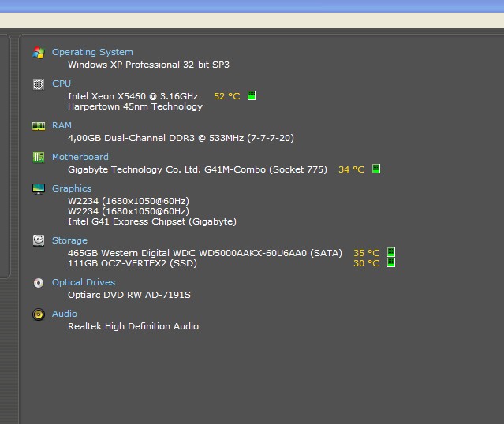This screenshot has height=424, width=504.
Task: Select text Windows XP Professional 32-bit SP3
Action: click(x=148, y=65)
